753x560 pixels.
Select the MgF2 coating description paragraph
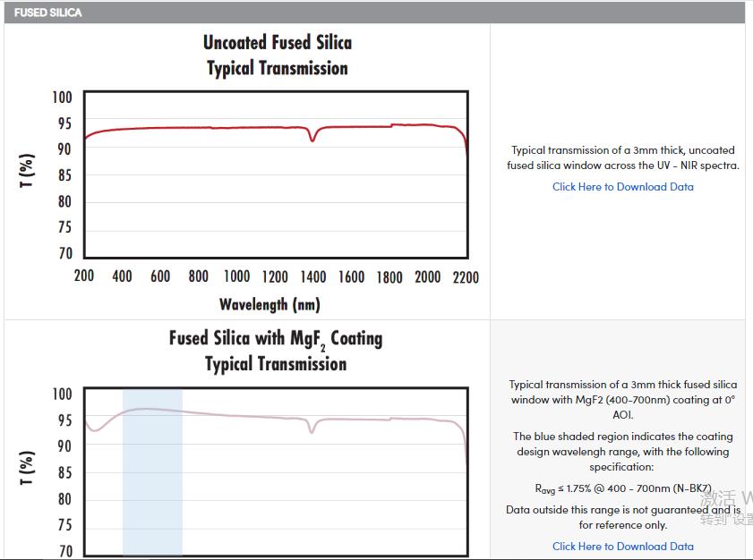pos(622,399)
